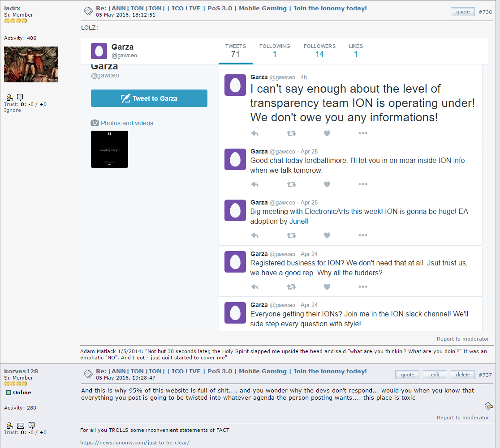500x448 pixels.
Task: Open the Likes tab on Garza's profile
Action: click(356, 51)
